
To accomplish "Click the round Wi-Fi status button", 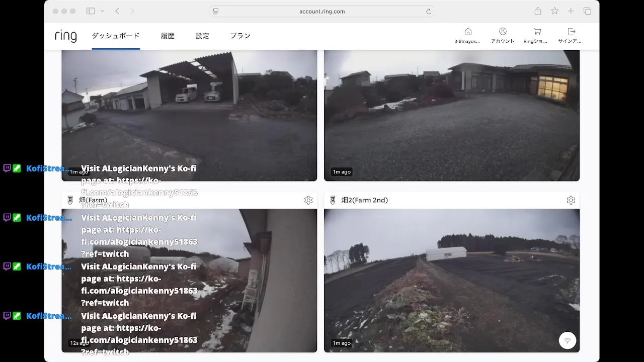I will click(x=568, y=340).
